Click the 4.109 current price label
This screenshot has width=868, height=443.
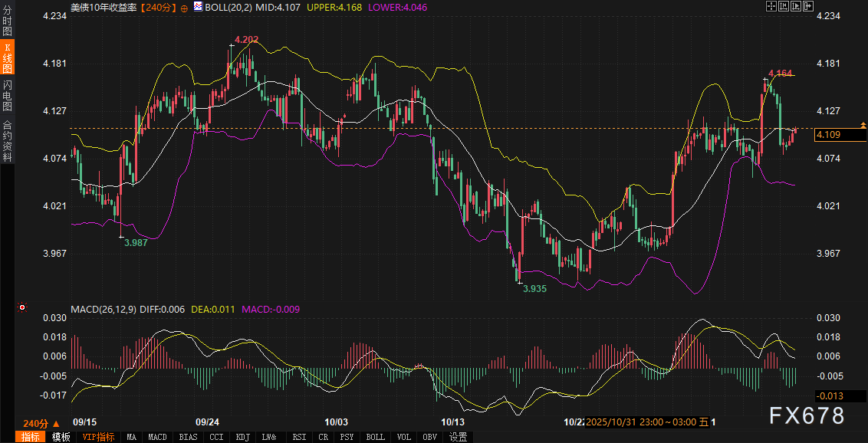click(x=840, y=135)
